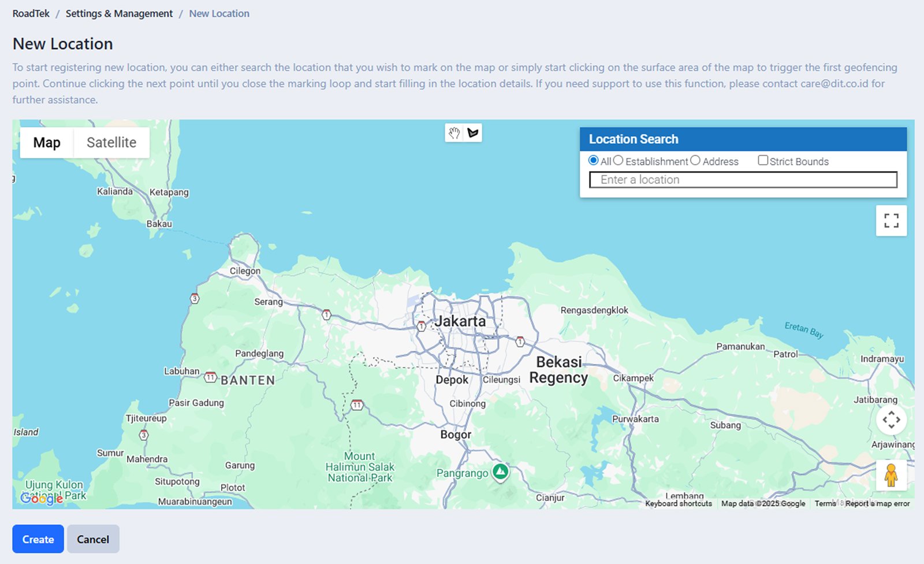Viewport: 924px width, 564px height.
Task: Click the Cancel button
Action: click(x=93, y=539)
